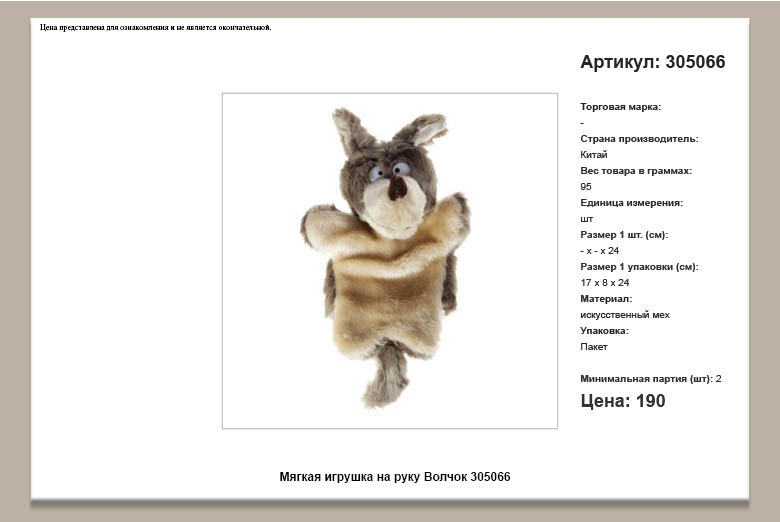The image size is (780, 522).
Task: Select the package size '17 x 8 x 24'
Action: pos(605,283)
